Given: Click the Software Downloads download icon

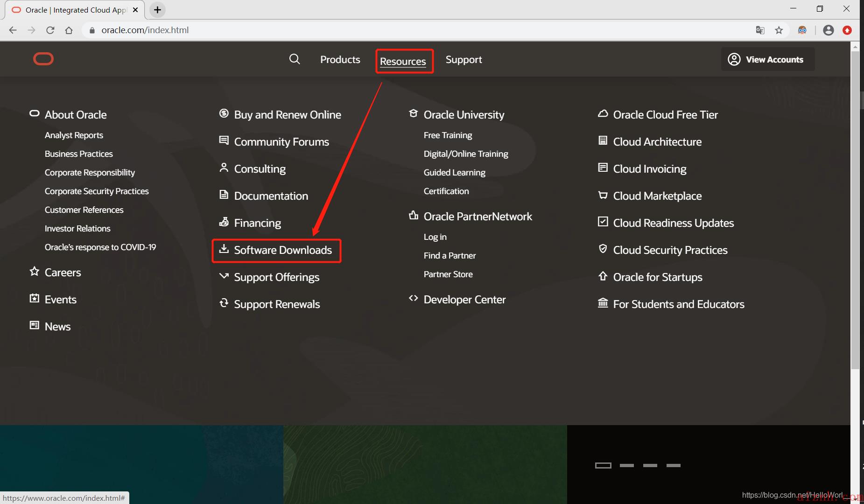Looking at the screenshot, I should (x=224, y=249).
